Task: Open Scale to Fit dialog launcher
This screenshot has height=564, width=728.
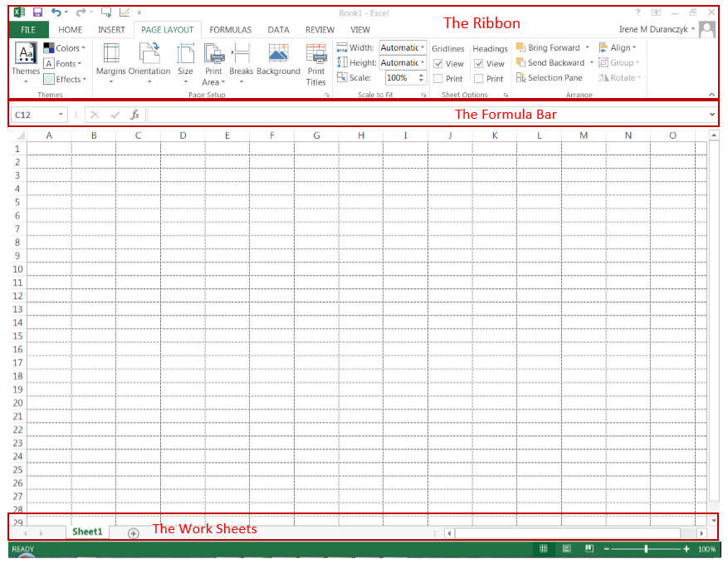Action: 423,95
